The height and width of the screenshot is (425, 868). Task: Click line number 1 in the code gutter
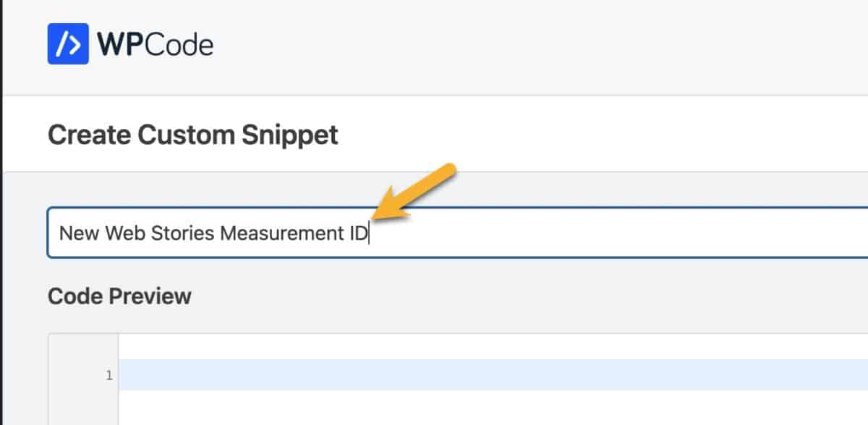109,375
